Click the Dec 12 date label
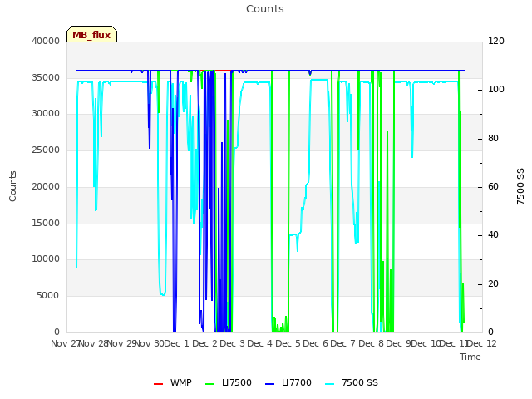 [482, 343]
